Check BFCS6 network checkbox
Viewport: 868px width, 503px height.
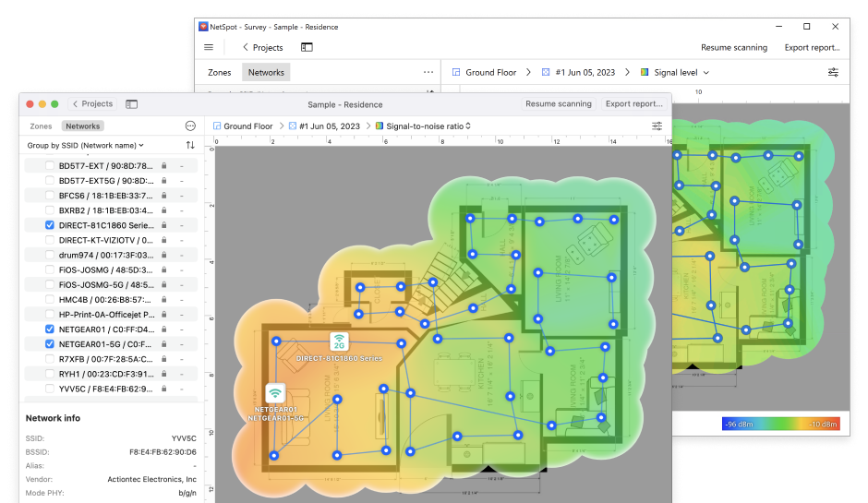[50, 196]
